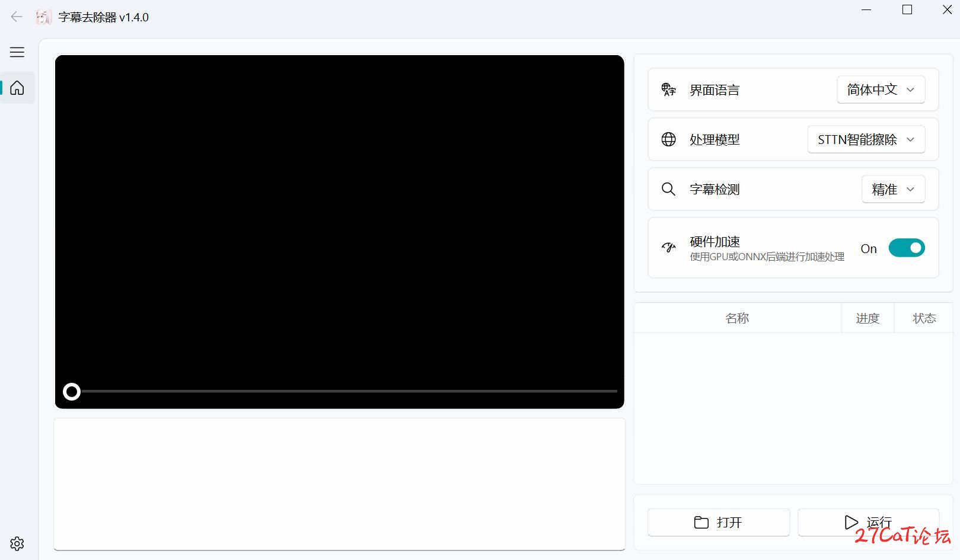
Task: Click the 名称 column header
Action: (737, 318)
